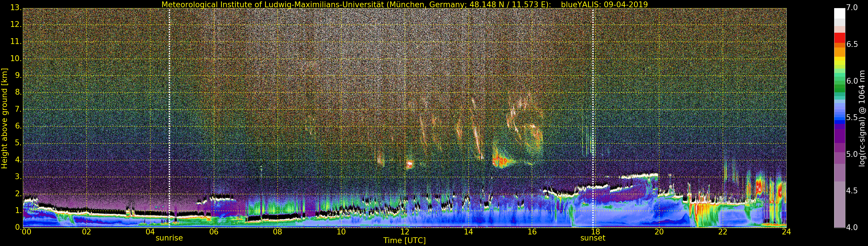Click the height tick label '5.'
868x246 pixels.
point(18,143)
